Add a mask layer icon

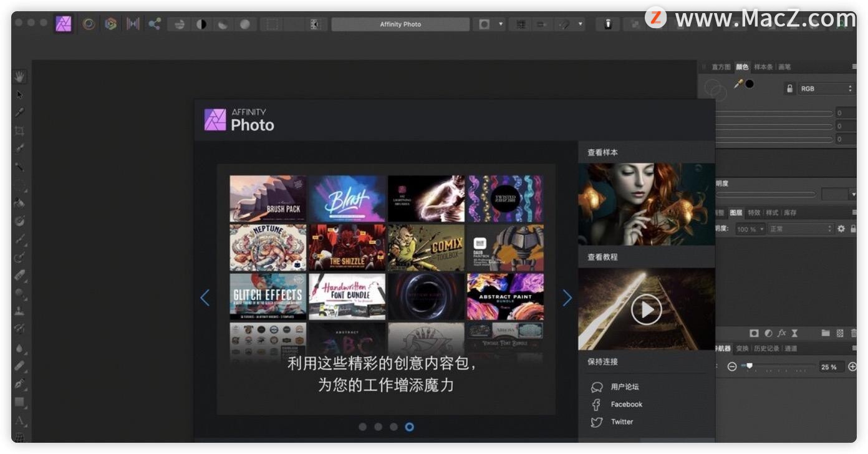coord(754,334)
